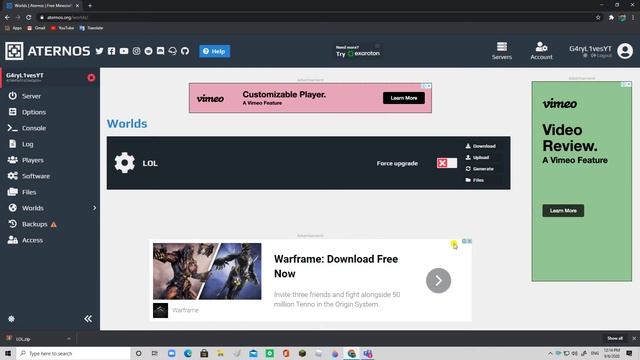Open LOL.zip download options arrow
This screenshot has height=360, width=640.
69,339
